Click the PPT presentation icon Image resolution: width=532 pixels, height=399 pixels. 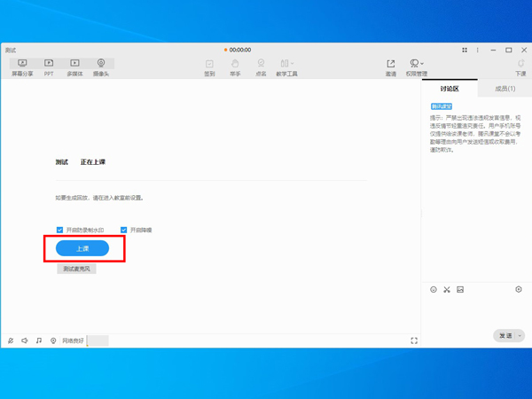click(49, 67)
